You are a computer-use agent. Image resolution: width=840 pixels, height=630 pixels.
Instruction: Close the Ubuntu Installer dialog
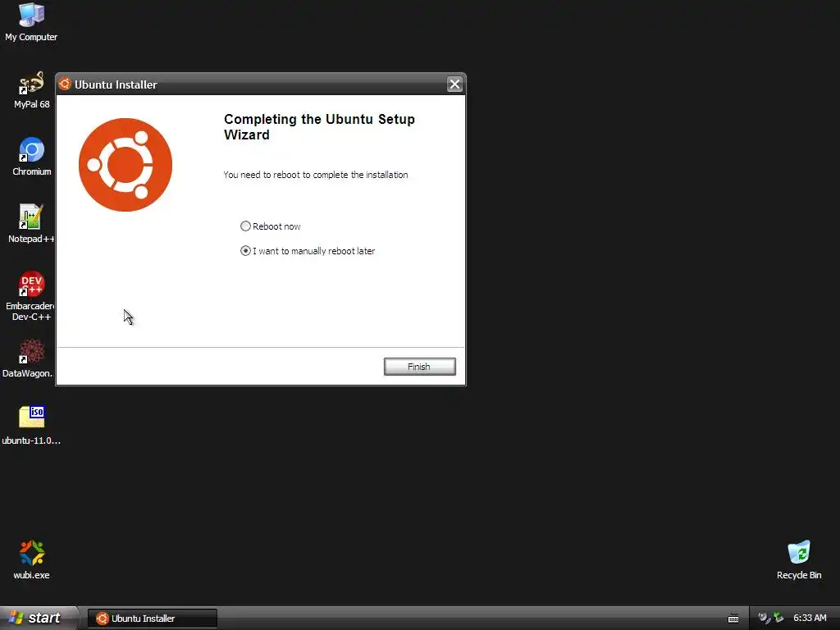pyautogui.click(x=454, y=84)
